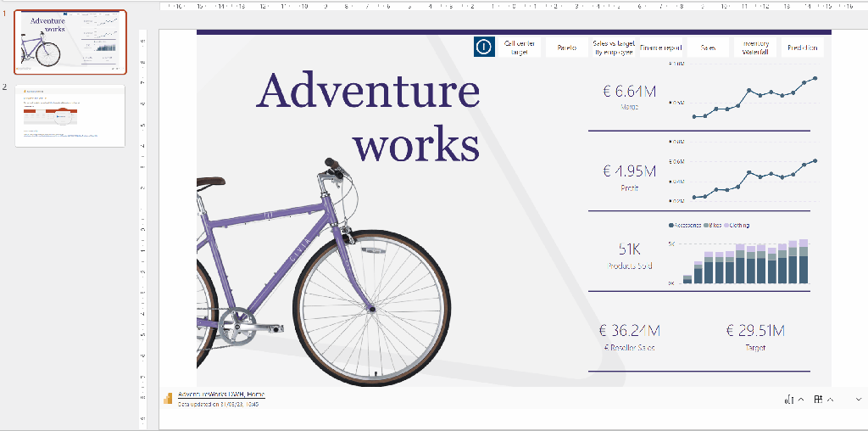Click the purple bicycle image
The width and height of the screenshot is (868, 431).
[x=323, y=274]
